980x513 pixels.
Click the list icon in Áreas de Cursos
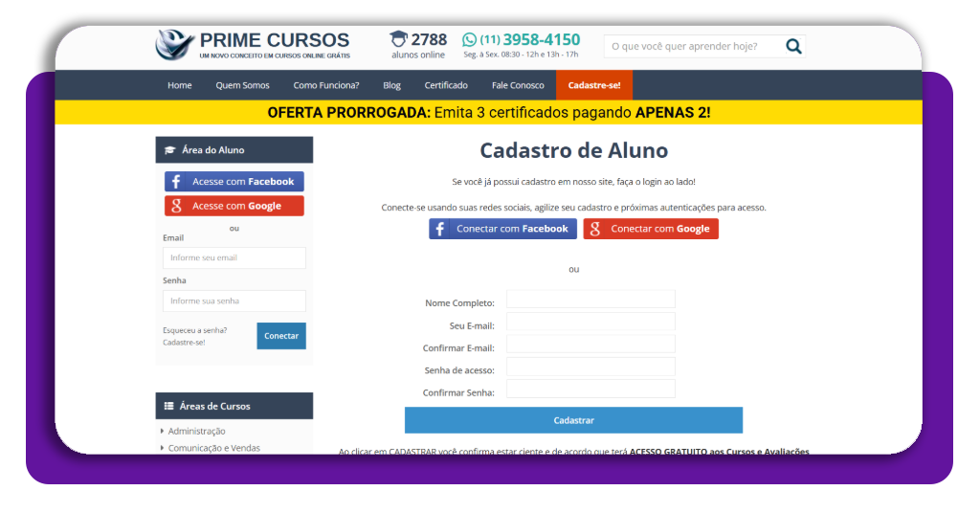coord(168,406)
